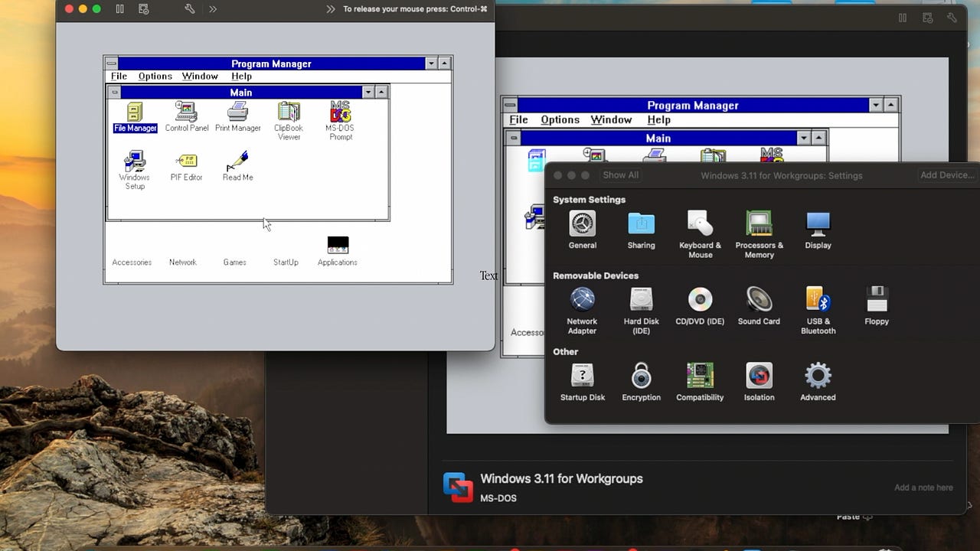Open General settings in VM Settings
This screenshot has width=980, height=551.
[x=583, y=230]
